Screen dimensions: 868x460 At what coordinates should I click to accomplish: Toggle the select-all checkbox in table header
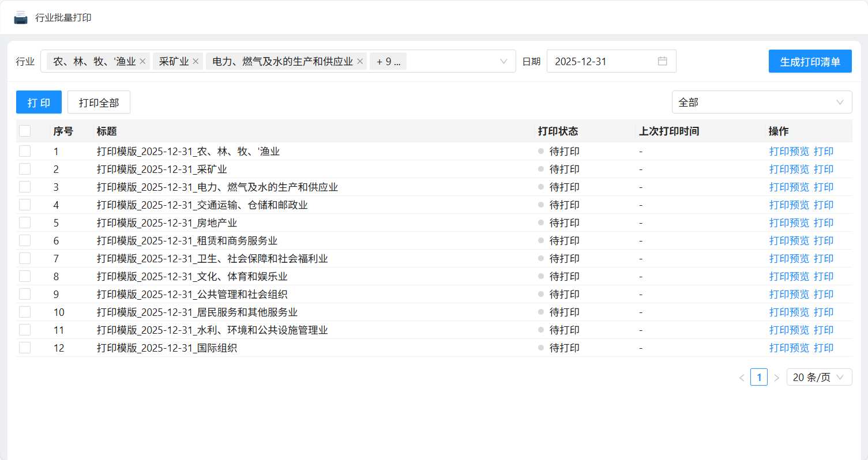click(x=25, y=131)
